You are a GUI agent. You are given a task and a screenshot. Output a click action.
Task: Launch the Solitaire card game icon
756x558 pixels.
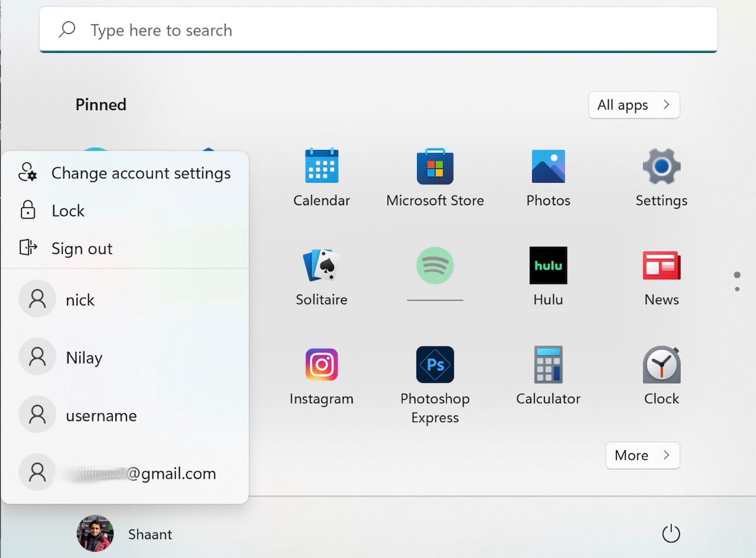[x=321, y=265]
